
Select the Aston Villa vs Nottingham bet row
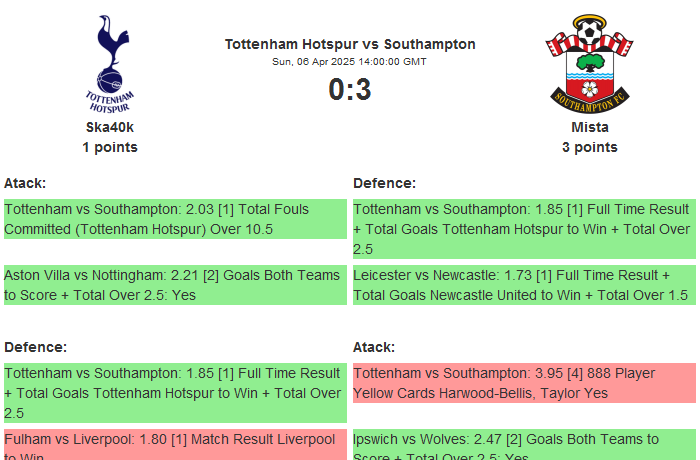pos(175,285)
